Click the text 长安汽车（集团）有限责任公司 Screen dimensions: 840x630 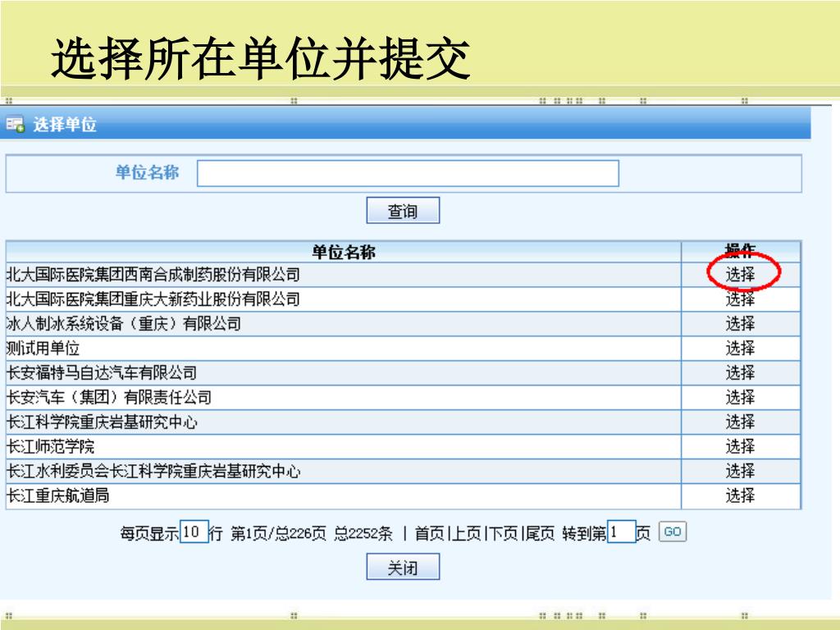109,398
